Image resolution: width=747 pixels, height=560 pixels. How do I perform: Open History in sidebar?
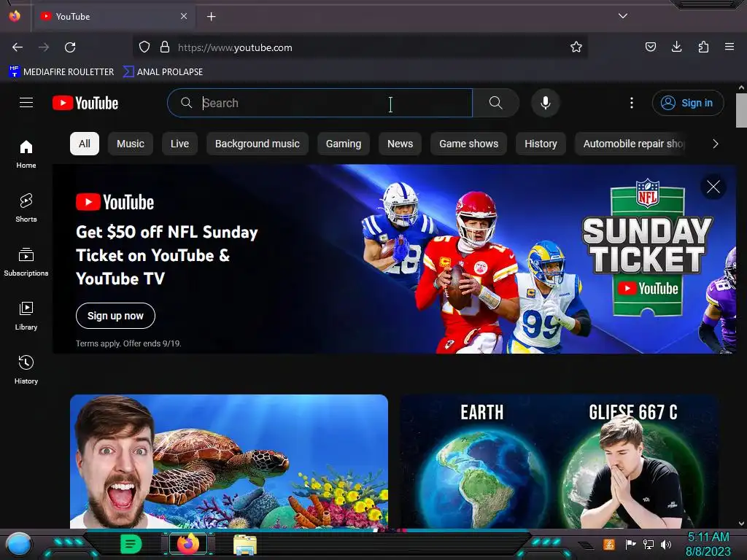pyautogui.click(x=26, y=370)
